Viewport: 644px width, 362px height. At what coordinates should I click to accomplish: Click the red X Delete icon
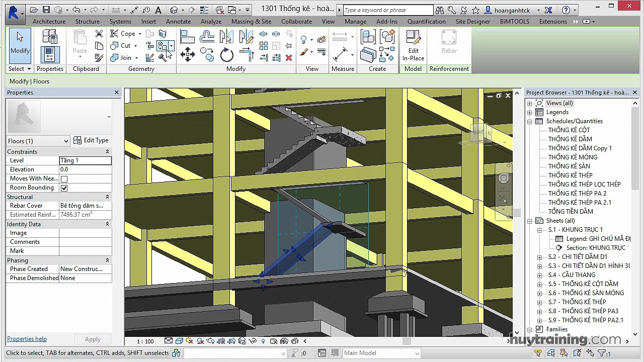[x=289, y=58]
